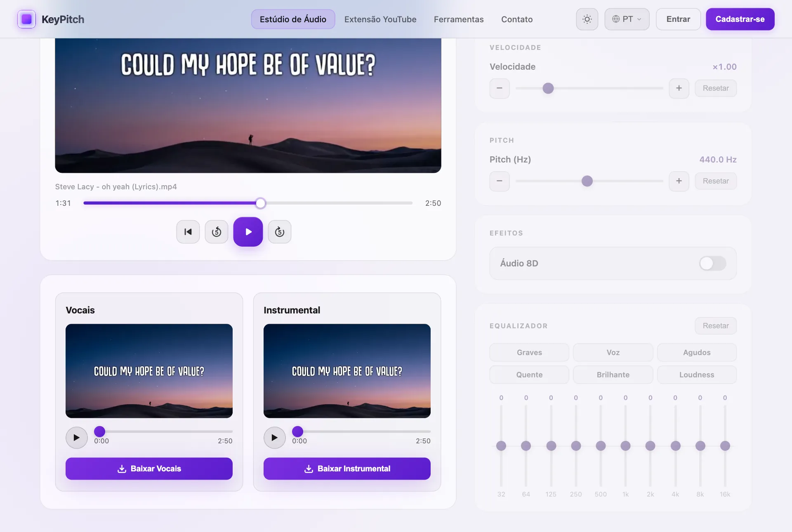Open the Contato menu item

[x=517, y=19]
